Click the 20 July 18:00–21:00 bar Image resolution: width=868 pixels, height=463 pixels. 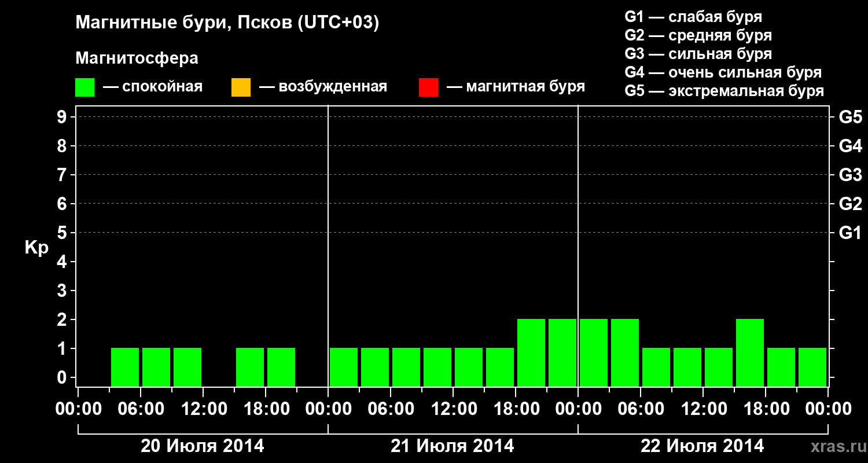[x=281, y=367]
